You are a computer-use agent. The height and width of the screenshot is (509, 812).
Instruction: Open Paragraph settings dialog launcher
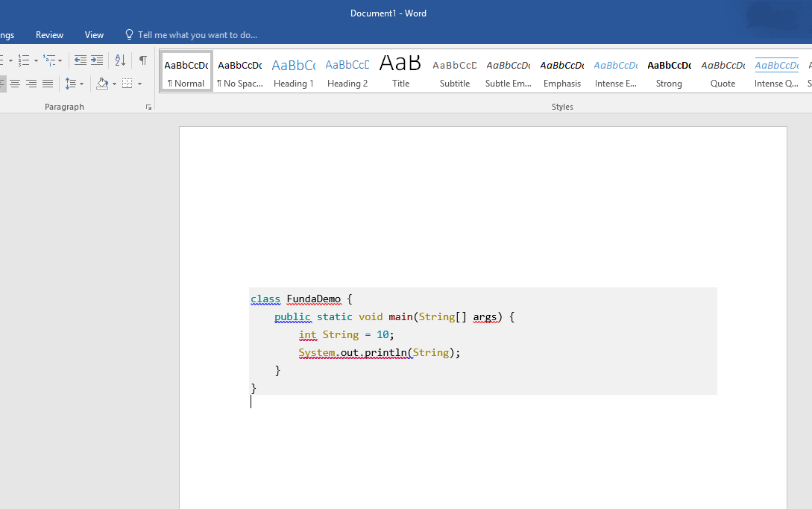148,107
